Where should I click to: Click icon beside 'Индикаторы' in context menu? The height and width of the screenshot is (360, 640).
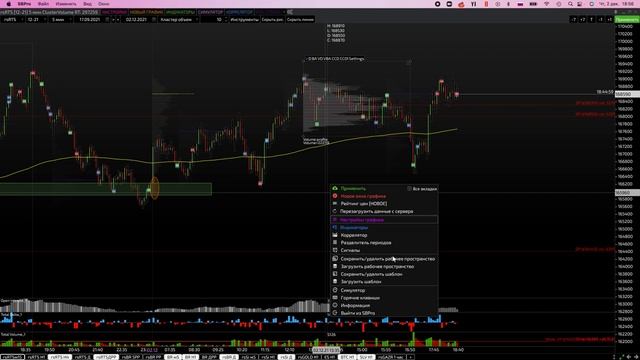(x=335, y=227)
